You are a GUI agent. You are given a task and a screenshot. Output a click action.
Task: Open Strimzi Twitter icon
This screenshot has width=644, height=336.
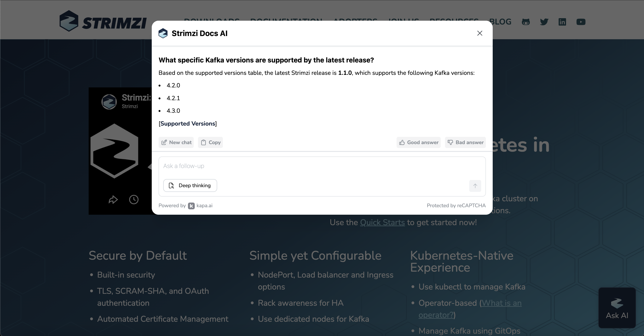point(544,22)
